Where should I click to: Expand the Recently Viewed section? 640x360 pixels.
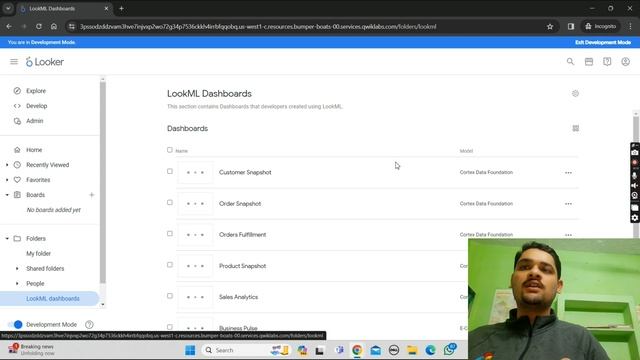point(7,165)
